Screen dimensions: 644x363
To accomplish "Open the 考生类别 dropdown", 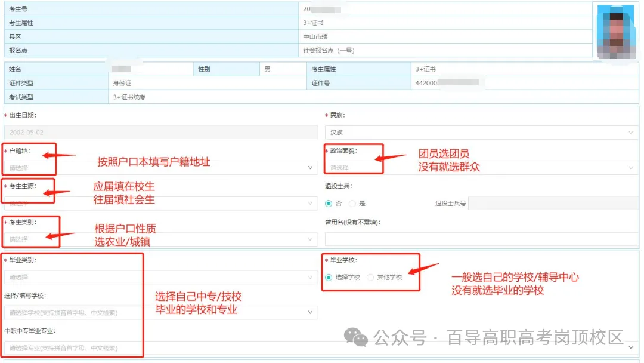I will (x=160, y=239).
